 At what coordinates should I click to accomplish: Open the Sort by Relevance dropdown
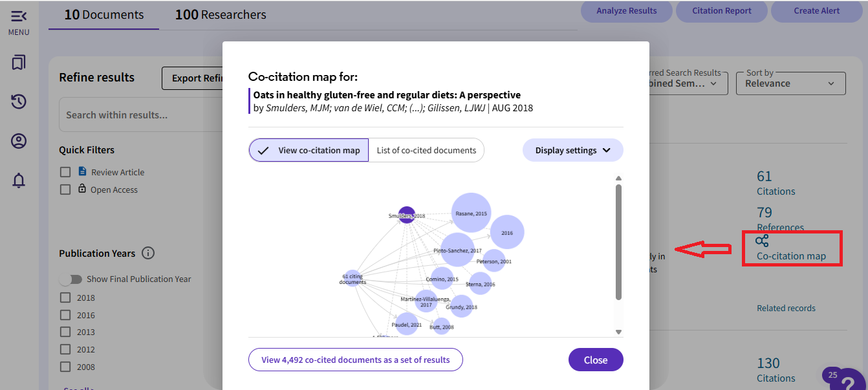click(x=790, y=83)
